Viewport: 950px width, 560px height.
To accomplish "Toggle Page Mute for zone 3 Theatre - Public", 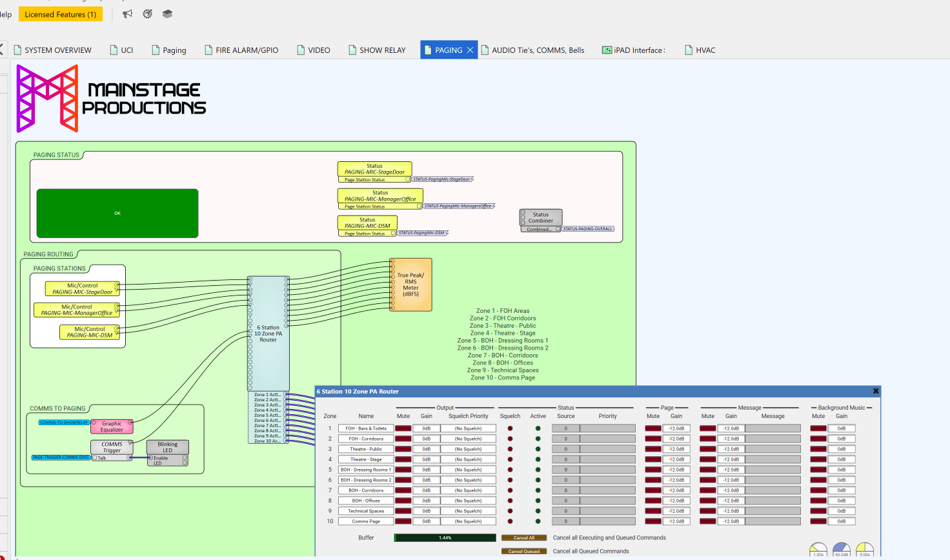I will (653, 449).
